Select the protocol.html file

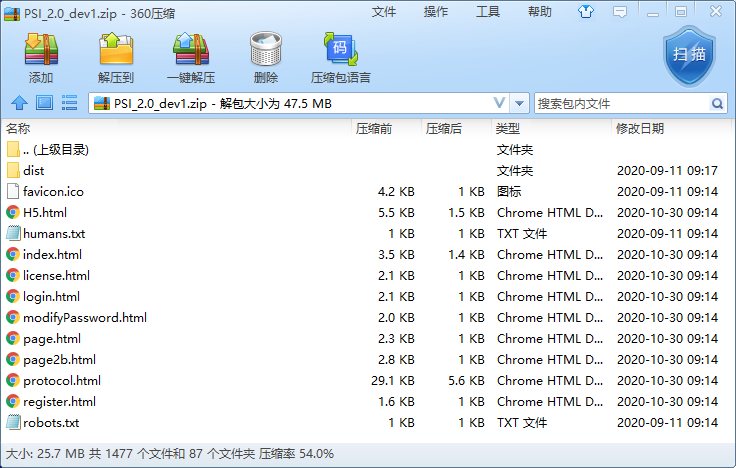62,380
